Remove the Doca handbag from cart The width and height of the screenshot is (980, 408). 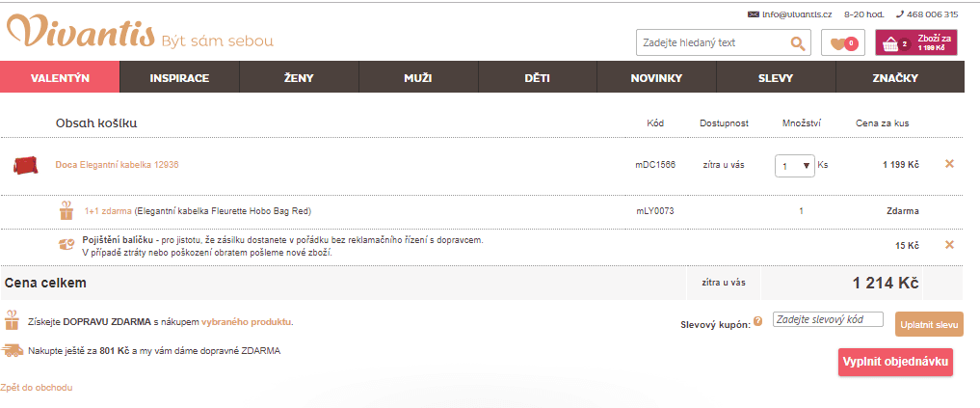tap(949, 164)
